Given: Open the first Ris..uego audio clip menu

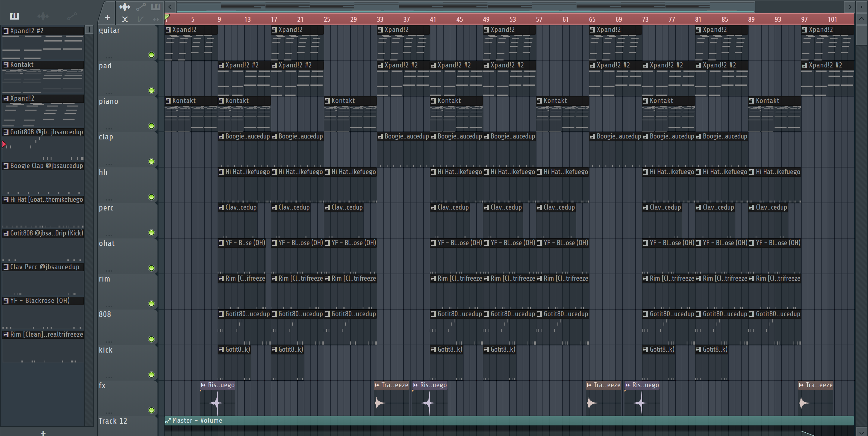Looking at the screenshot, I should [x=203, y=385].
